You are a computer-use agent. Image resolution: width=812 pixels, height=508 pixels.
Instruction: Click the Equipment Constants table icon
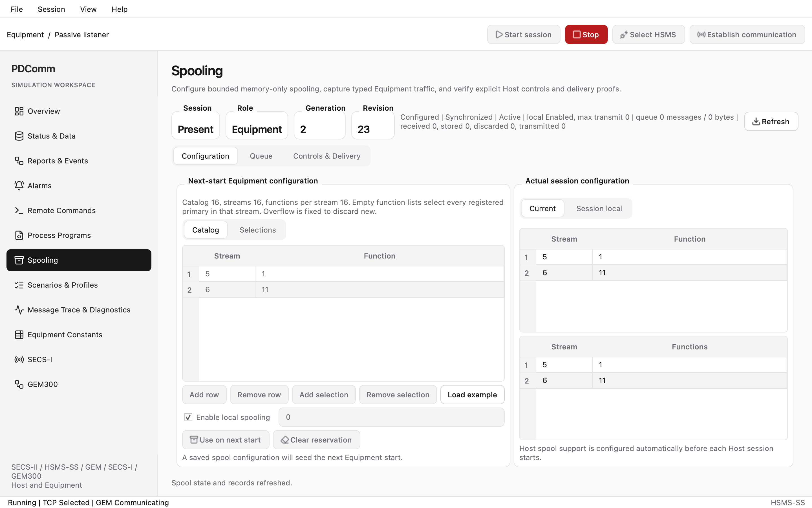click(19, 335)
